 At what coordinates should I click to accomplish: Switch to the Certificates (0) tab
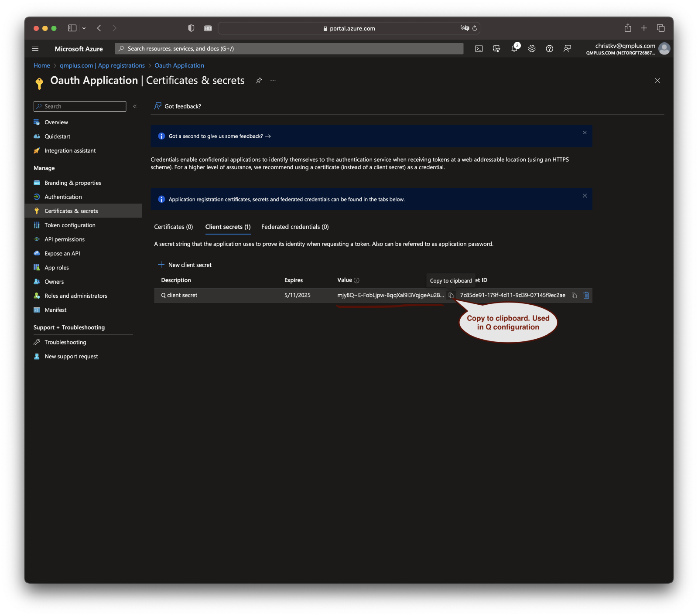[173, 227]
